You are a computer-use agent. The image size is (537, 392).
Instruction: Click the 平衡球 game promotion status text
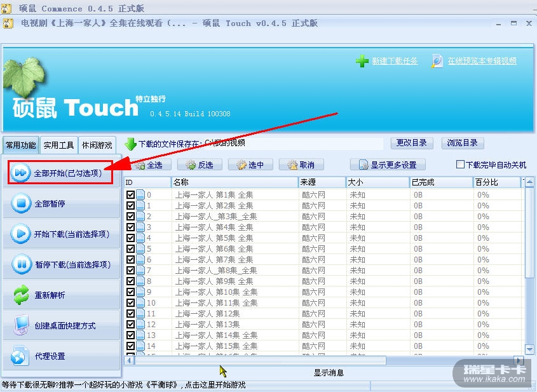click(123, 385)
